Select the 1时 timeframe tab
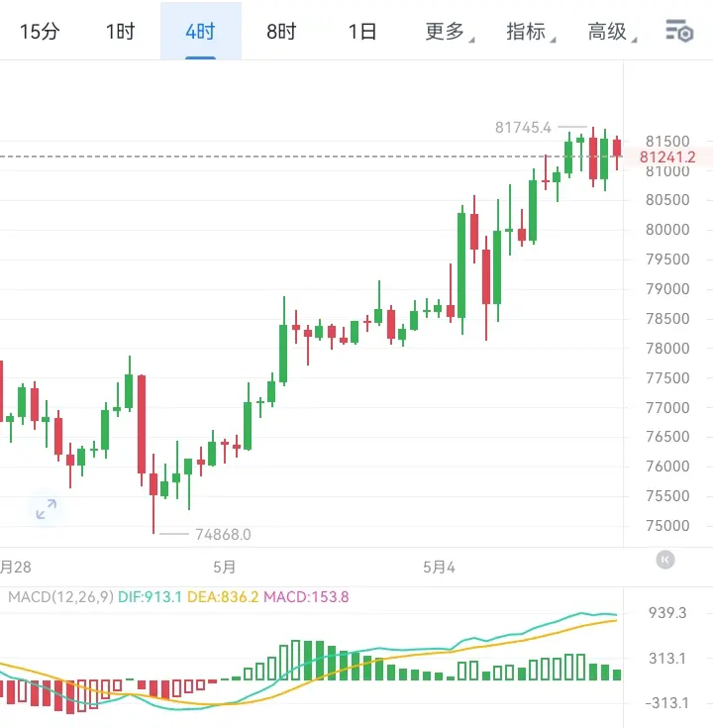713x728 pixels. (x=120, y=31)
